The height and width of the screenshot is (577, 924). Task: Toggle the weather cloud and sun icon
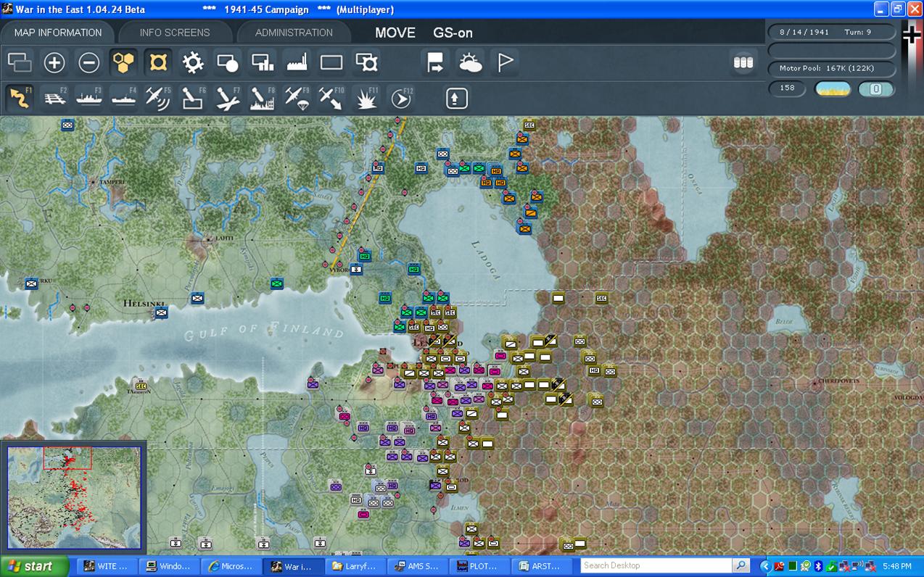click(470, 63)
